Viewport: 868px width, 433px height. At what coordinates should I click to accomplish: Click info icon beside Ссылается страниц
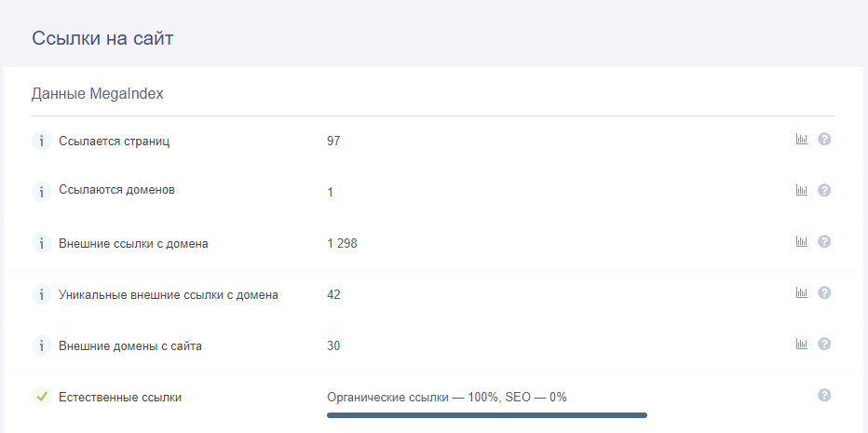[41, 142]
